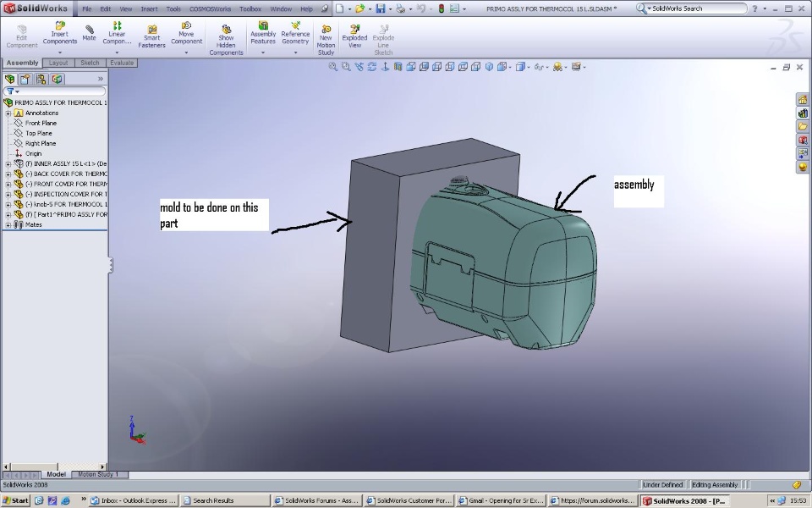This screenshot has height=508, width=812.
Task: Open Search Results taskbar item
Action: (x=225, y=500)
